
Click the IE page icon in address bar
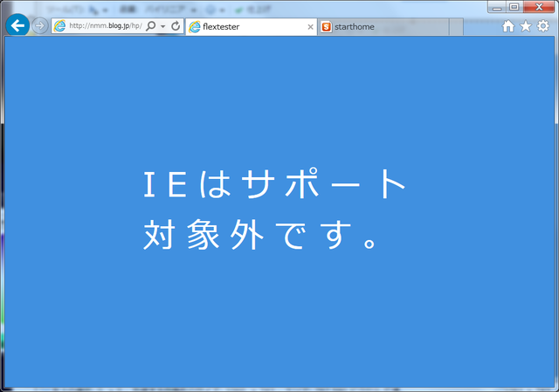click(59, 26)
